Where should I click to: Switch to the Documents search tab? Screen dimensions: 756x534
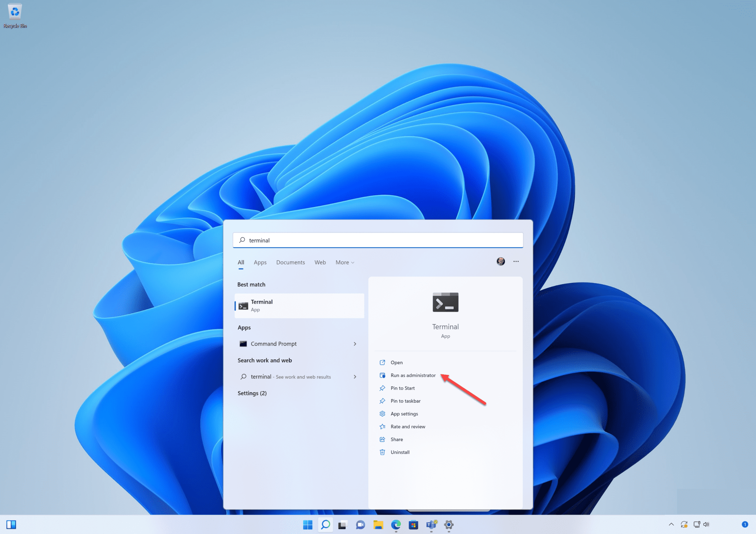290,262
